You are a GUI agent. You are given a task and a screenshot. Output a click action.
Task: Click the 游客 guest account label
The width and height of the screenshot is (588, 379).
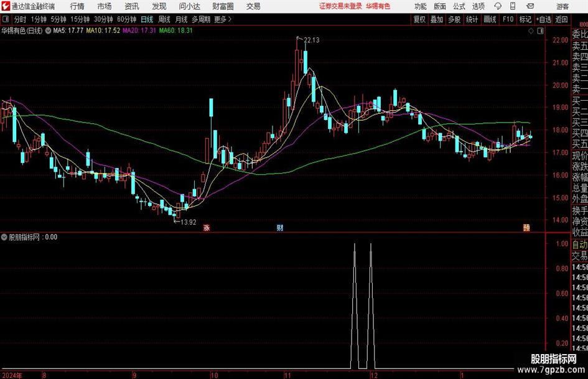[x=562, y=6]
